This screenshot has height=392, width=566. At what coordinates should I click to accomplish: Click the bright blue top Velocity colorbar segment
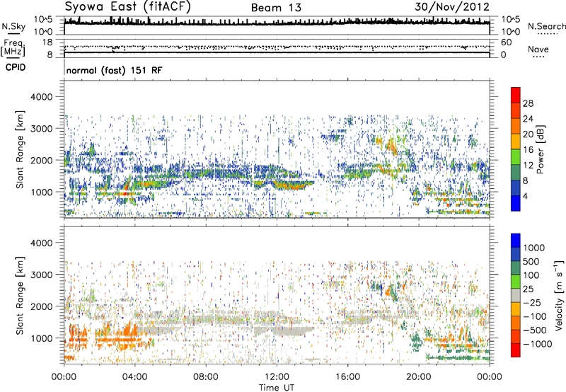point(516,241)
